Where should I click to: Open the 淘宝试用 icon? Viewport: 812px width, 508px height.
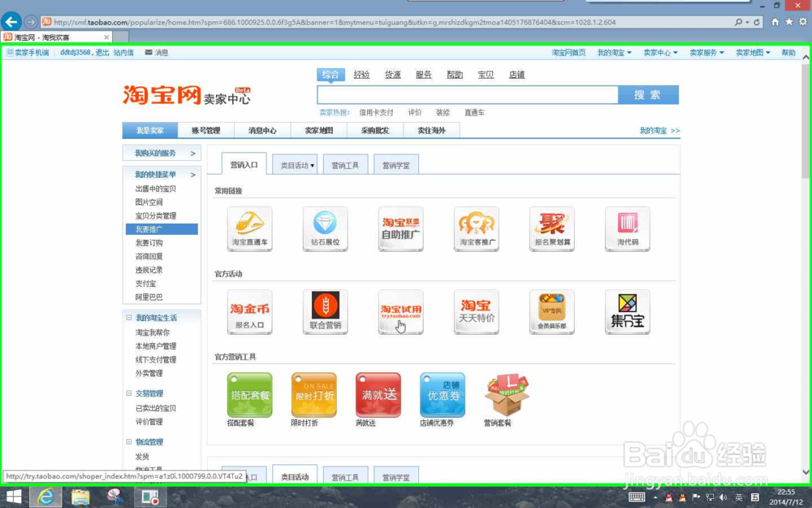click(x=401, y=312)
